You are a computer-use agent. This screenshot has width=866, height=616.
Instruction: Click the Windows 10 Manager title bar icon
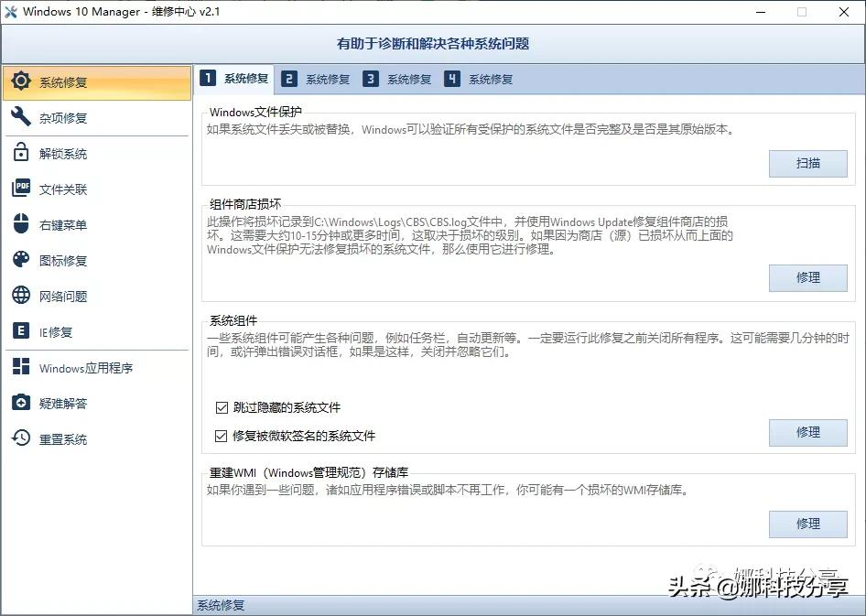click(10, 12)
